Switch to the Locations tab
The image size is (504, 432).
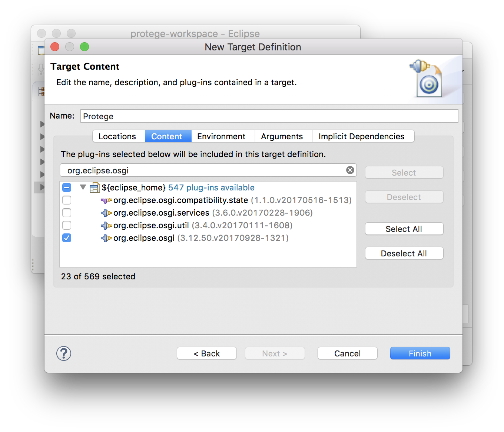119,136
